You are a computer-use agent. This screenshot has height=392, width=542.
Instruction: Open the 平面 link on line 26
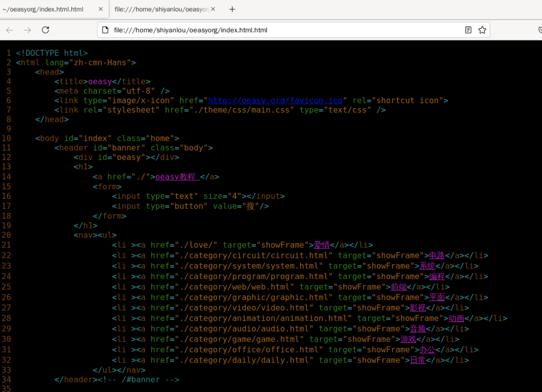437,297
